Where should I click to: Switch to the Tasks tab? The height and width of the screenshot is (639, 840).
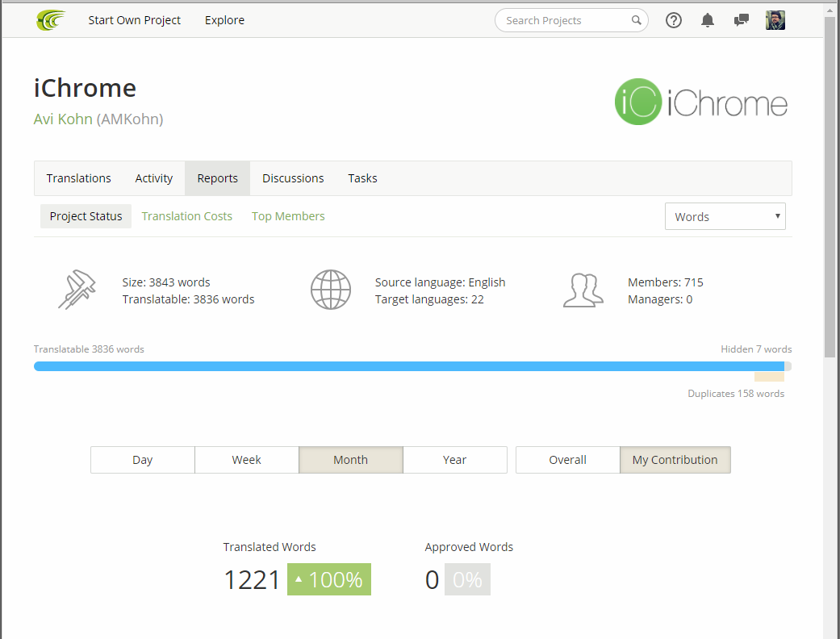362,178
